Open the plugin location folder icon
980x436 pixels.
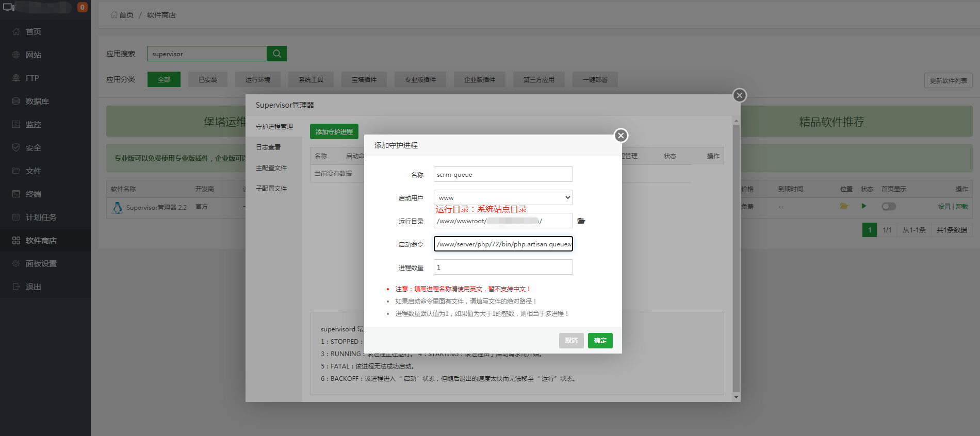coord(844,206)
